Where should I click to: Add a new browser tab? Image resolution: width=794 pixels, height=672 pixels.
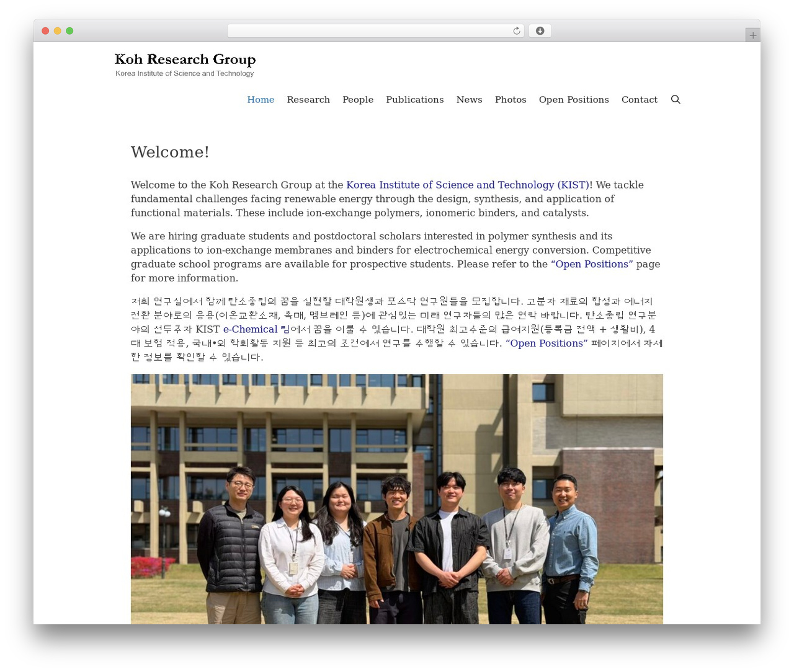pos(752,35)
